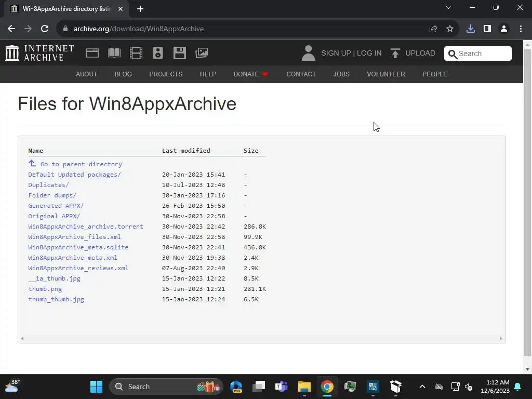Image resolution: width=532 pixels, height=399 pixels.
Task: Click the address bar URL
Action: tap(139, 29)
